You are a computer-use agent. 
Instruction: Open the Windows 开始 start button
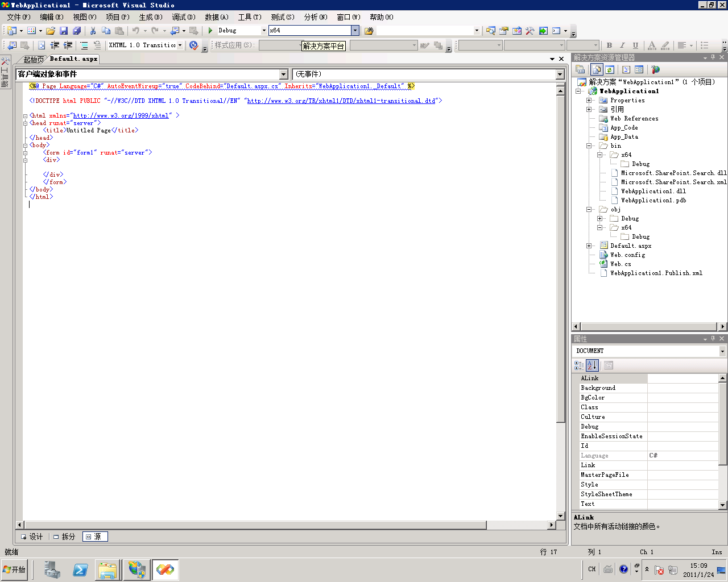point(14,569)
